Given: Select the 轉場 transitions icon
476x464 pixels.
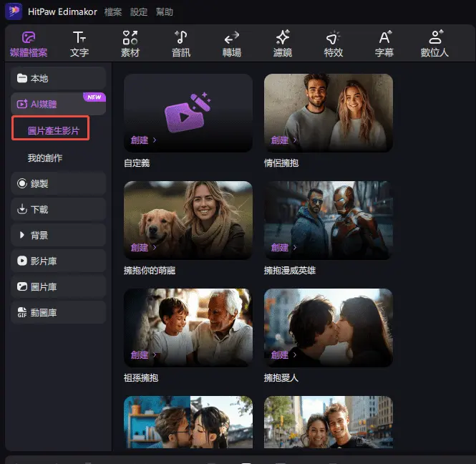Looking at the screenshot, I should pyautogui.click(x=232, y=44).
